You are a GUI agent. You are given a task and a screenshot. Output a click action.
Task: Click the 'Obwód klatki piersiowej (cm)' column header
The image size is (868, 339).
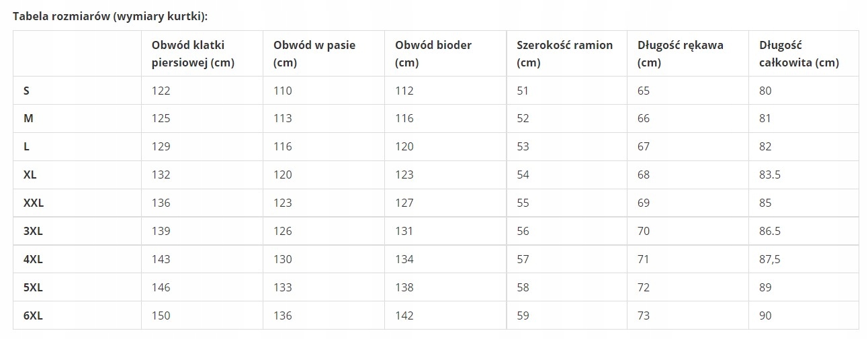tap(193, 54)
